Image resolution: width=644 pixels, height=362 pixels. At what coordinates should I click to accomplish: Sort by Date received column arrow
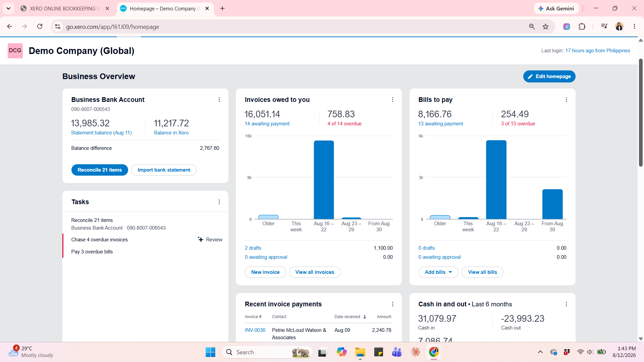click(365, 317)
